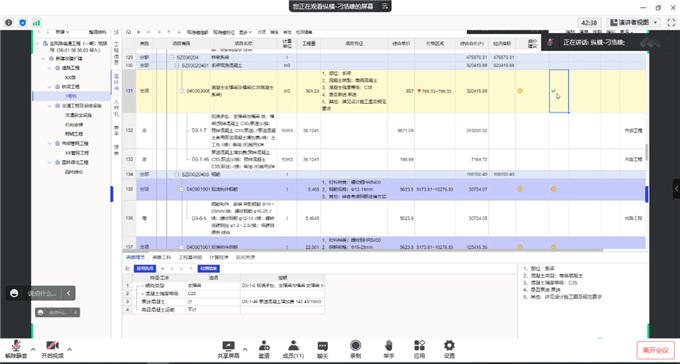This screenshot has height=364, width=680.
Task: Collapse the chat input bar arrow
Action: click(x=69, y=293)
